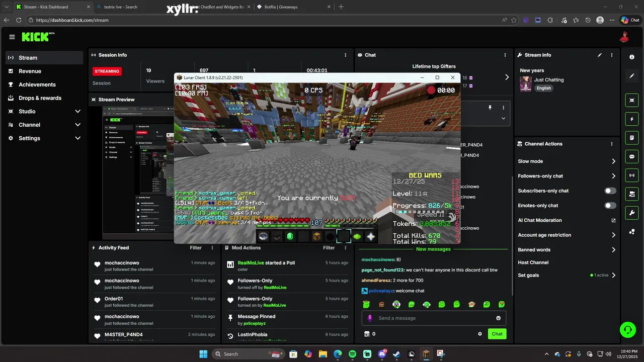This screenshot has width=644, height=362.
Task: Open Spotify from the taskbar
Action: coord(352,354)
